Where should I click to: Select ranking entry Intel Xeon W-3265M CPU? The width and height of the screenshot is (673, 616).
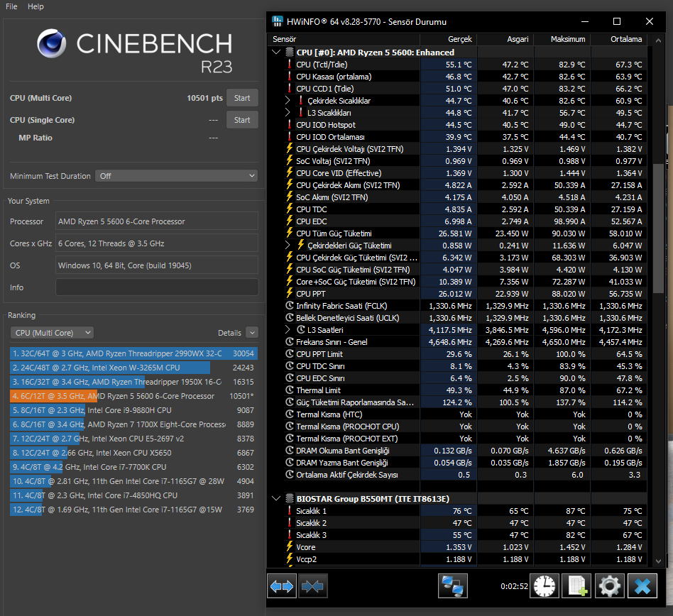click(x=133, y=368)
